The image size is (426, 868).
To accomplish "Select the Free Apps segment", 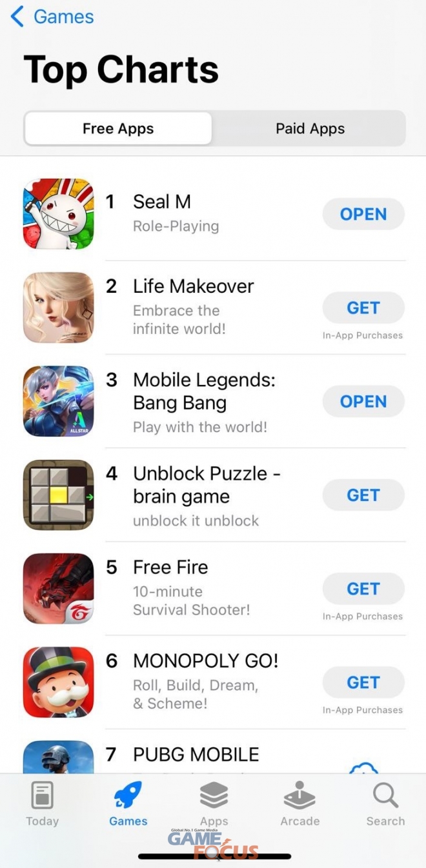I will click(118, 128).
